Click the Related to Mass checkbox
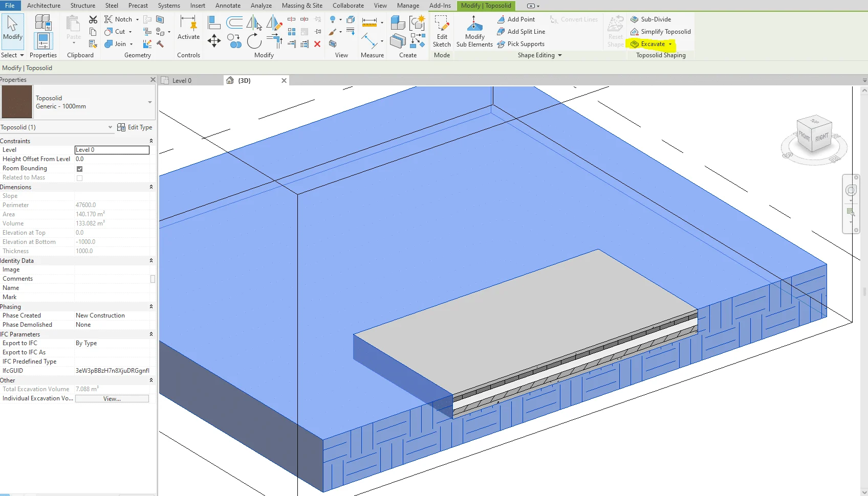 coord(79,178)
